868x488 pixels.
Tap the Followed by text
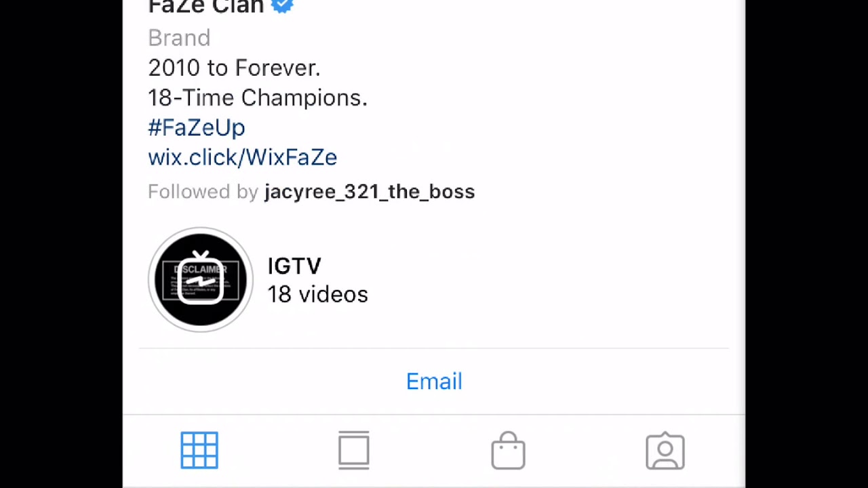pos(203,192)
